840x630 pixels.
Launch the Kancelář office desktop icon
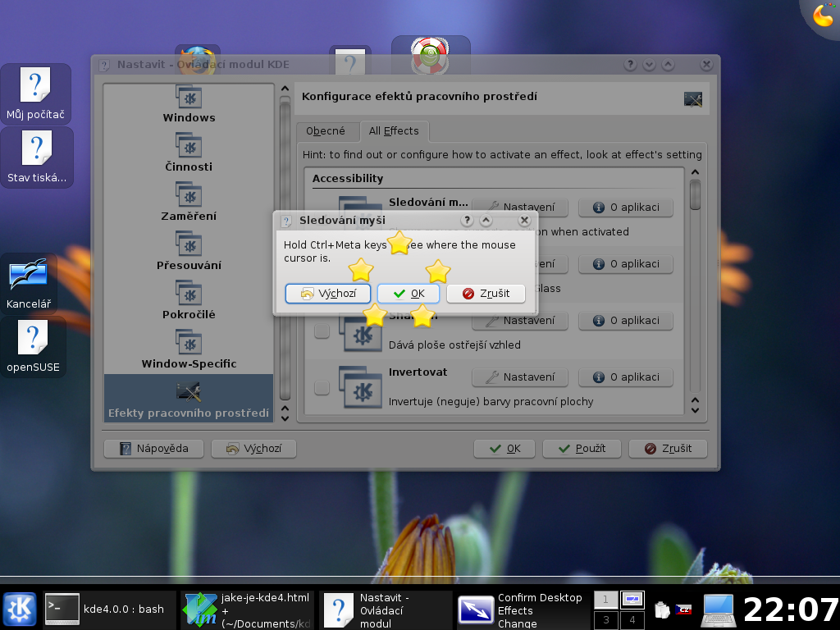point(29,283)
